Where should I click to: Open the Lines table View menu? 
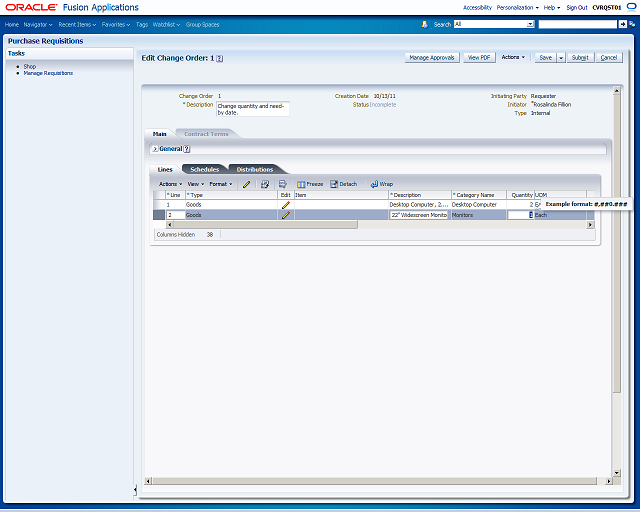pyautogui.click(x=196, y=184)
